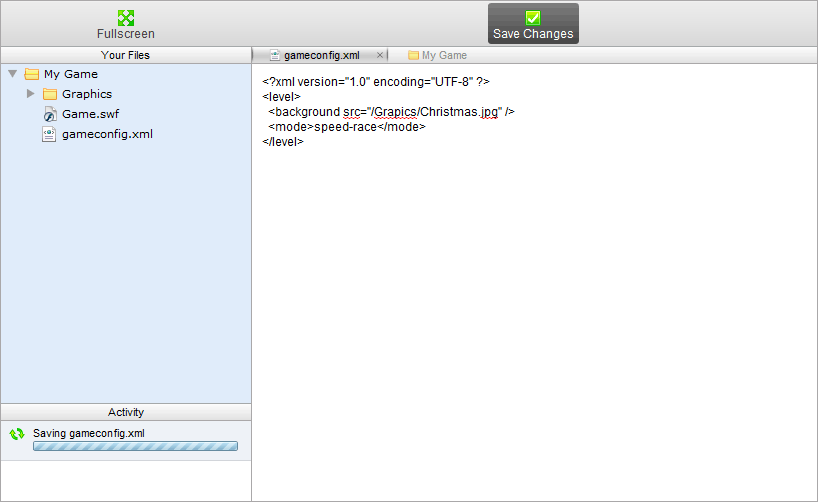Click the green sync icon in Activity
This screenshot has width=818, height=502.
pos(17,434)
